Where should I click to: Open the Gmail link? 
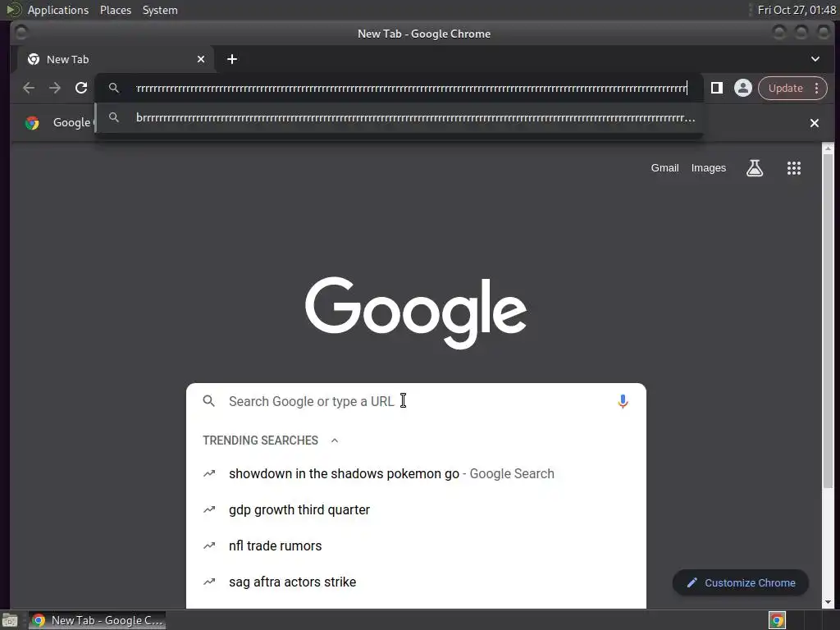pos(664,167)
